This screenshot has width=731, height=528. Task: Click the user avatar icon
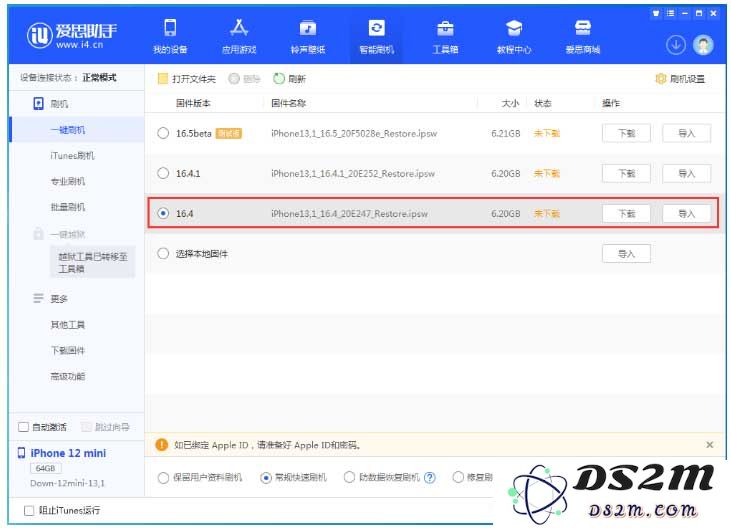[x=703, y=45]
